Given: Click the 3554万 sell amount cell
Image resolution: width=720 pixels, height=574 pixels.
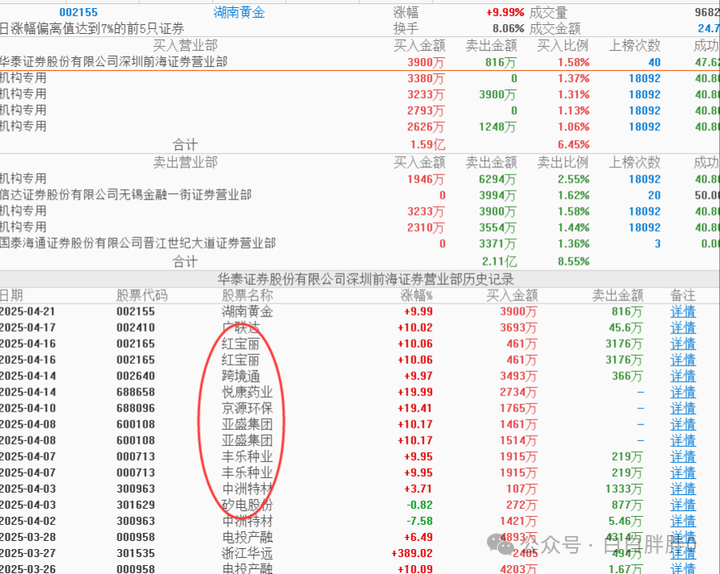Looking at the screenshot, I should click(x=498, y=227).
